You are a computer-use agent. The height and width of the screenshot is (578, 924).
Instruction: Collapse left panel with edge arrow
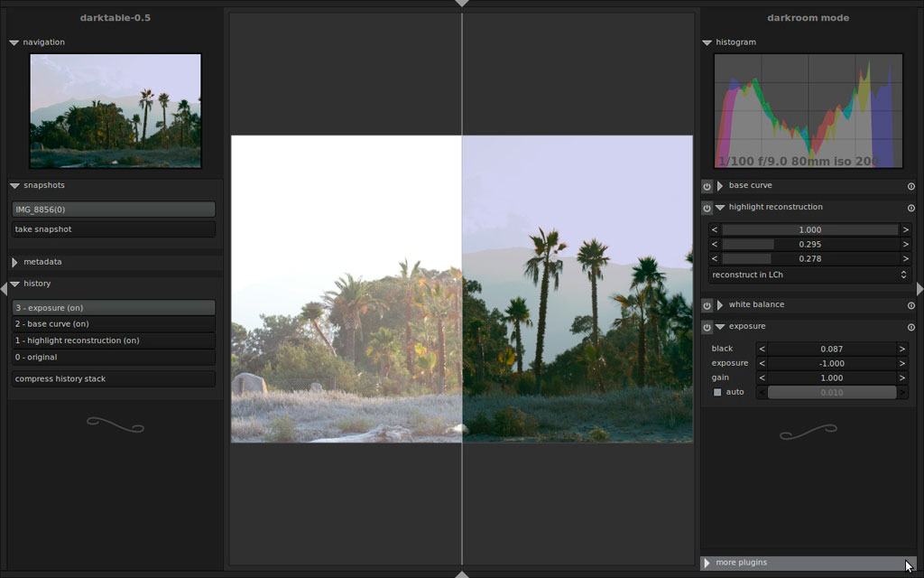coord(4,289)
